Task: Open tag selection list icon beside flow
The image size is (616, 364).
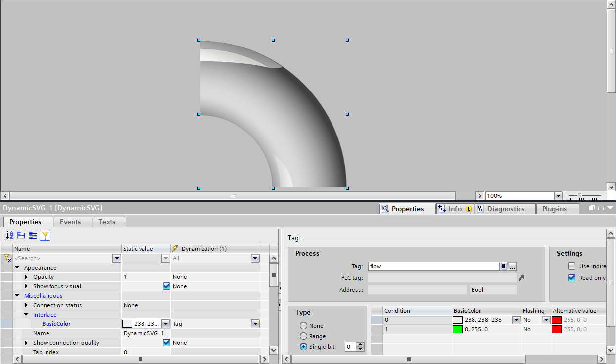Action: tap(504, 266)
